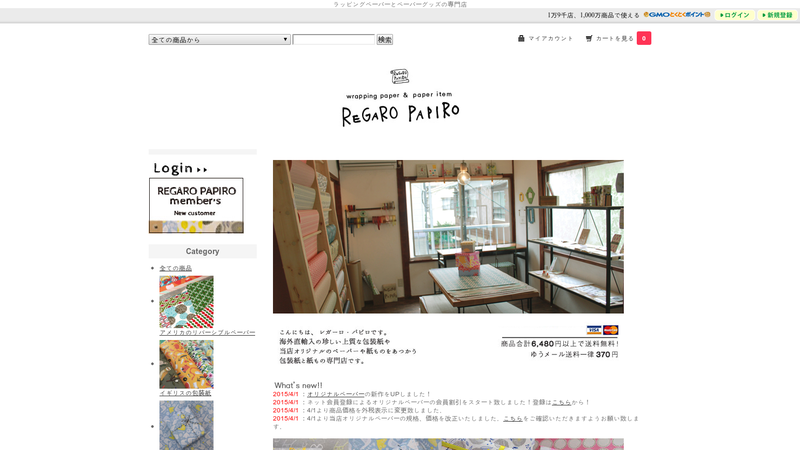The height and width of the screenshot is (450, 800).
Task: Click the shop introduction greeting text
Action: coord(348,346)
